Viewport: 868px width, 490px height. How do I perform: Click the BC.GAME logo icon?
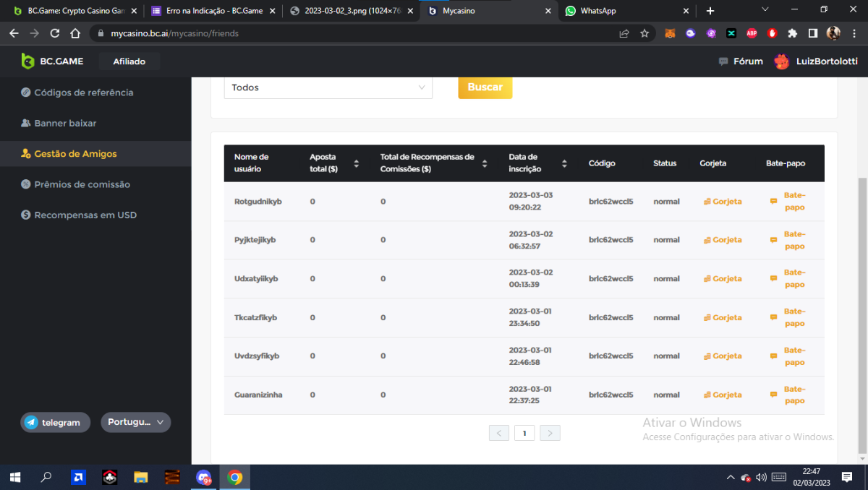point(27,61)
